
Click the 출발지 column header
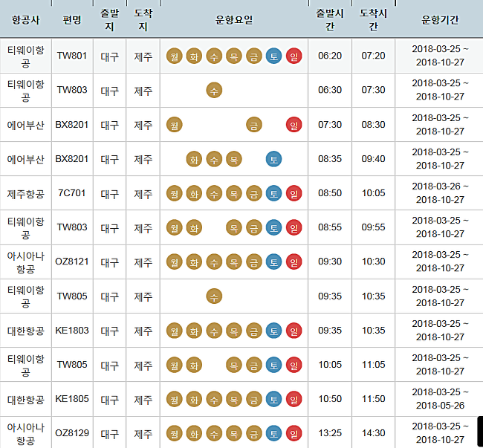[x=110, y=20]
